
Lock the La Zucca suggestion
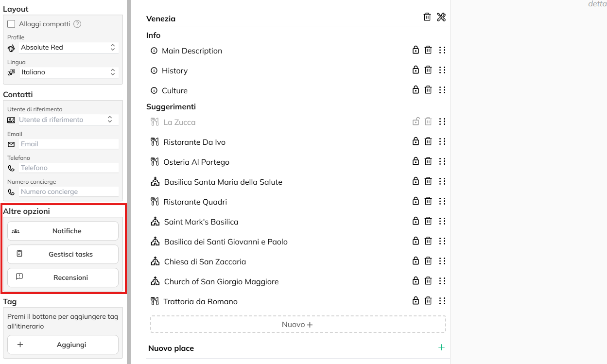[x=416, y=121]
